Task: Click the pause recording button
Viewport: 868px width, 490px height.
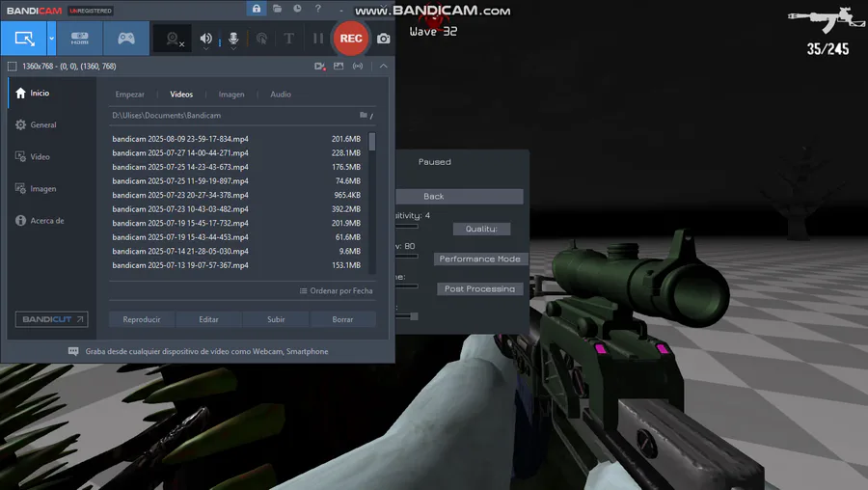Action: click(x=317, y=39)
